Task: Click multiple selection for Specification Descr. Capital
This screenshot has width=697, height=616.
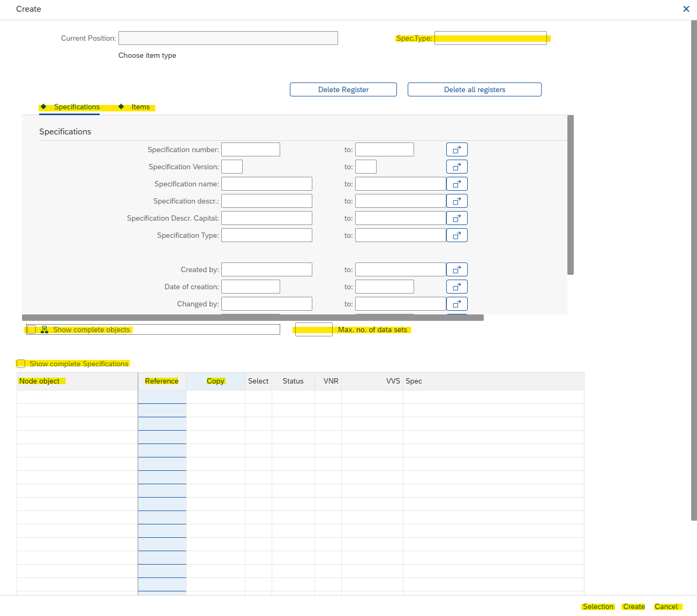Action: 456,218
